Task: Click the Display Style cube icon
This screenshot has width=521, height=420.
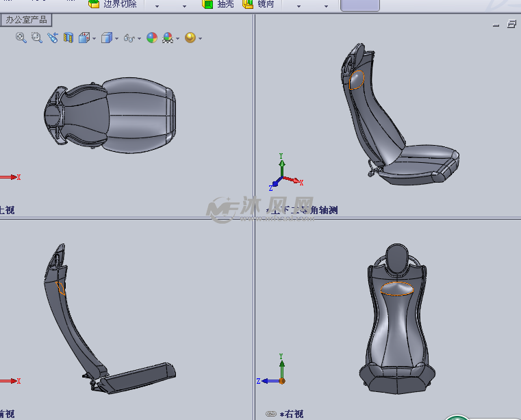Action: tap(106, 38)
